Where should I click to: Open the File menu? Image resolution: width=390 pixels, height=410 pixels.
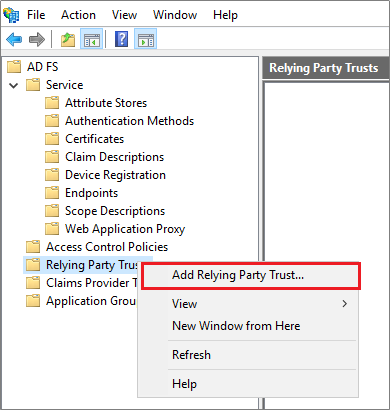[x=36, y=15]
